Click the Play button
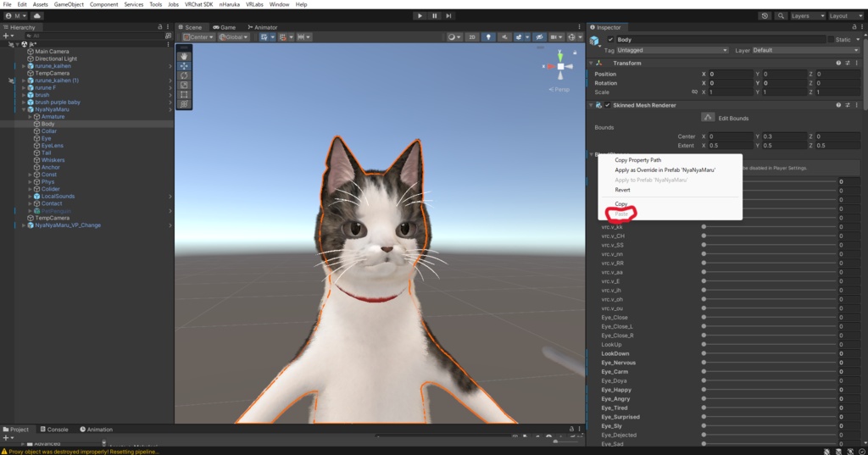The width and height of the screenshot is (868, 455). (x=420, y=16)
